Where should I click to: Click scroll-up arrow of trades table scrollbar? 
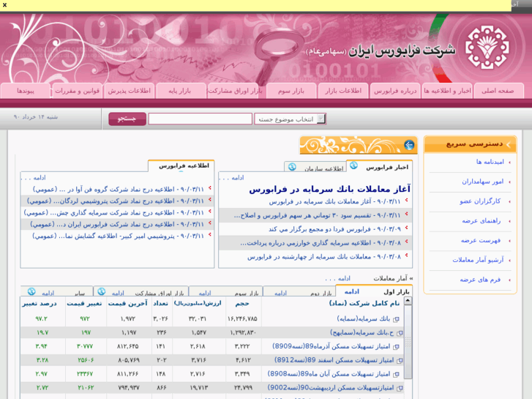[x=408, y=301]
